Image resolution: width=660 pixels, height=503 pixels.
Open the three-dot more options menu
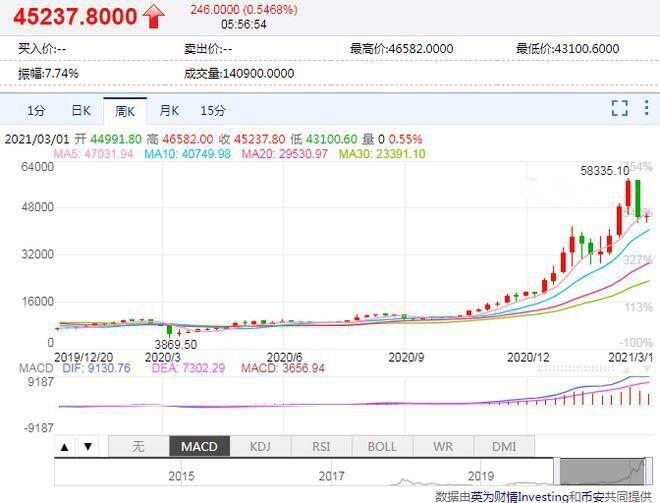(x=647, y=108)
